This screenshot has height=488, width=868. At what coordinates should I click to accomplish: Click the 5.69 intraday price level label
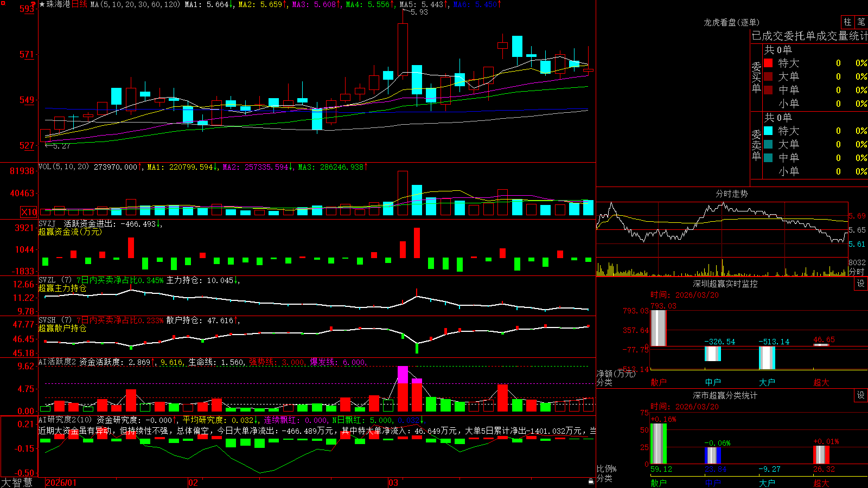tap(857, 216)
